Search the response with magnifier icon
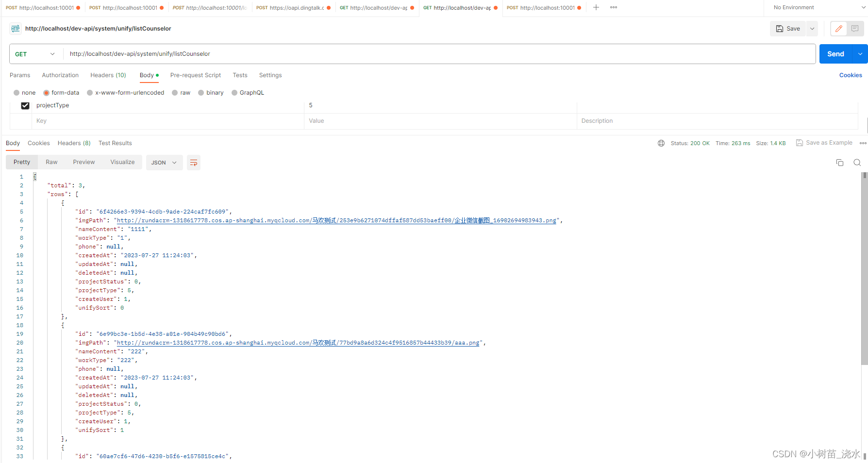 tap(857, 163)
